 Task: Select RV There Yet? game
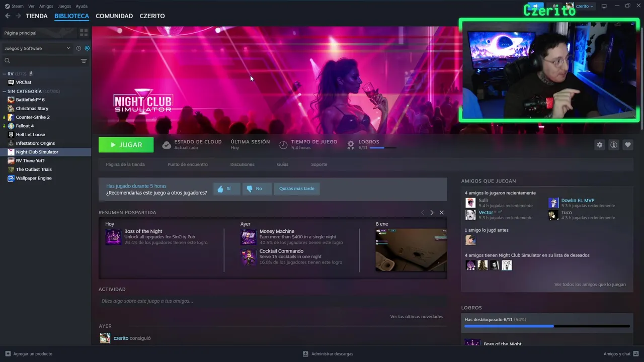[x=30, y=161]
